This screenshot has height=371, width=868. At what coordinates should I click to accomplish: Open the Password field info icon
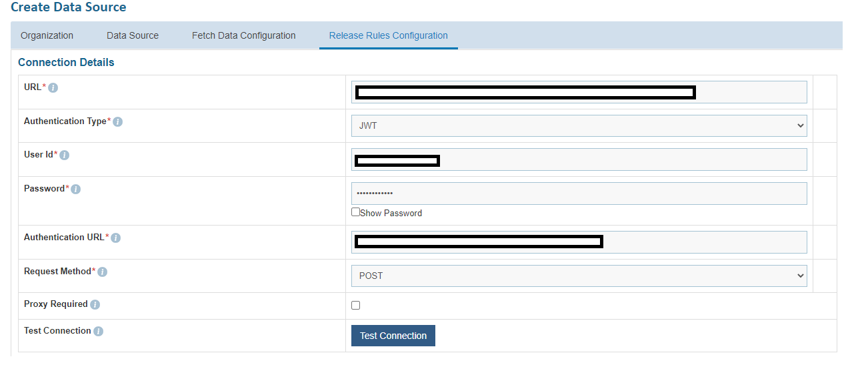(76, 190)
